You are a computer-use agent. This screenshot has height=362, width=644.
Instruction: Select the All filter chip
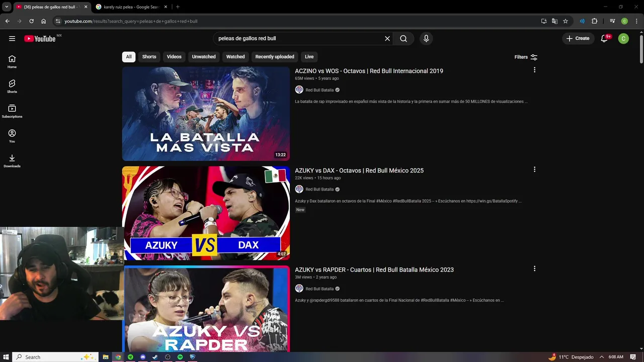(x=129, y=57)
